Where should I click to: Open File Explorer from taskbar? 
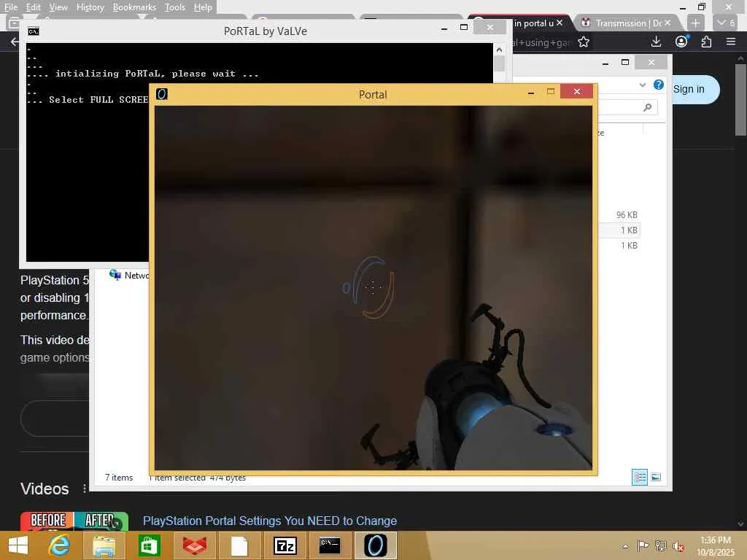click(104, 545)
